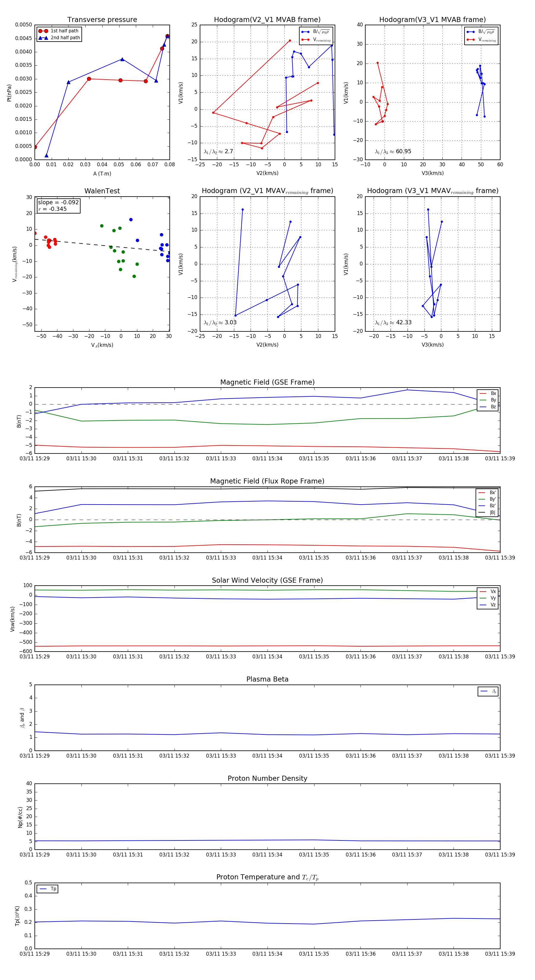The height and width of the screenshot is (980, 535).
Task: Click the λ1/λ2 ≈ 2.7 annotation
Action: pos(218,151)
